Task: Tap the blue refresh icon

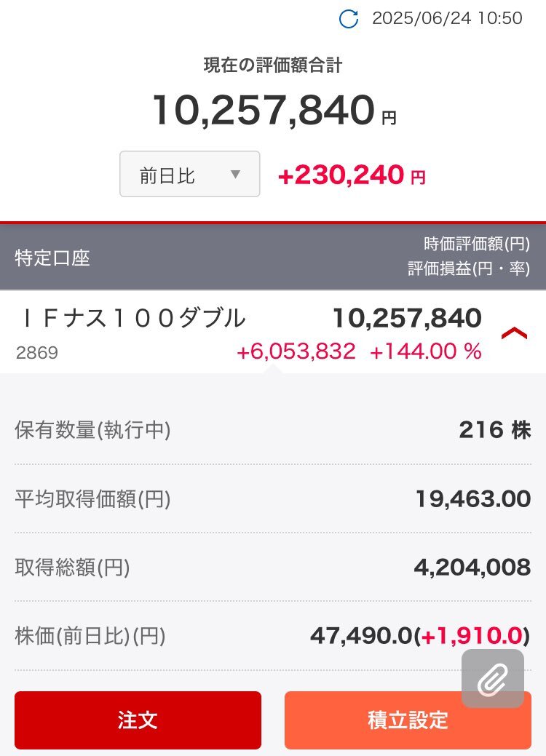Action: pyautogui.click(x=348, y=19)
